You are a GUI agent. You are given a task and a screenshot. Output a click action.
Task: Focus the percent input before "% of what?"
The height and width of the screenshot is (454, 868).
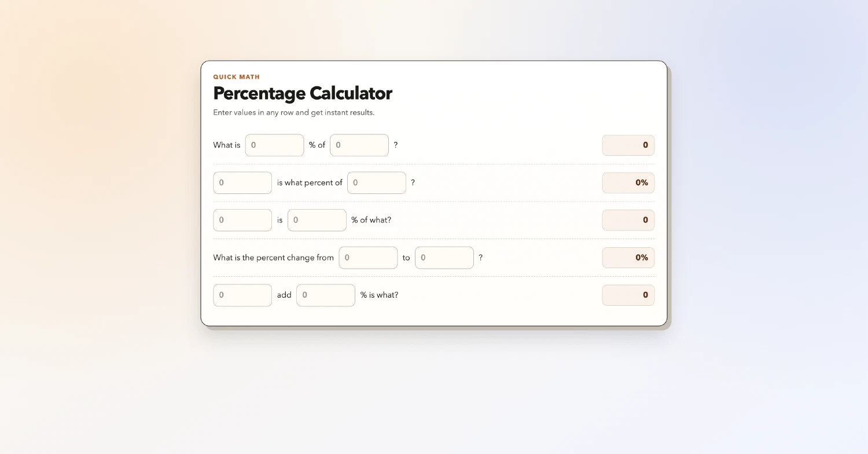(x=317, y=220)
